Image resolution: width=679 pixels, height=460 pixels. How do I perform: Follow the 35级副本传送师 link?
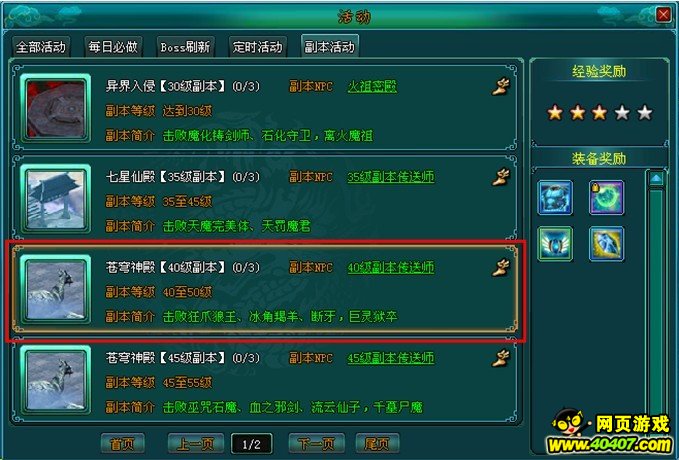(391, 177)
